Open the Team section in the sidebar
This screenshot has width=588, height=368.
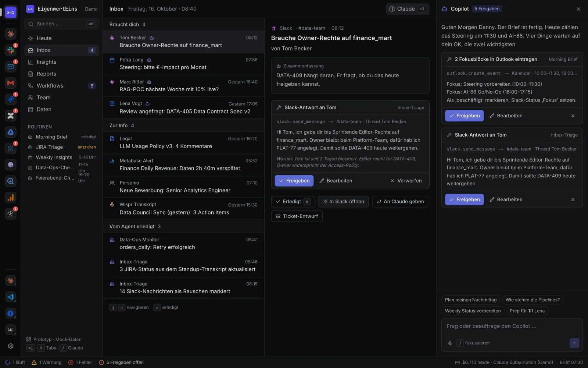click(x=62, y=98)
